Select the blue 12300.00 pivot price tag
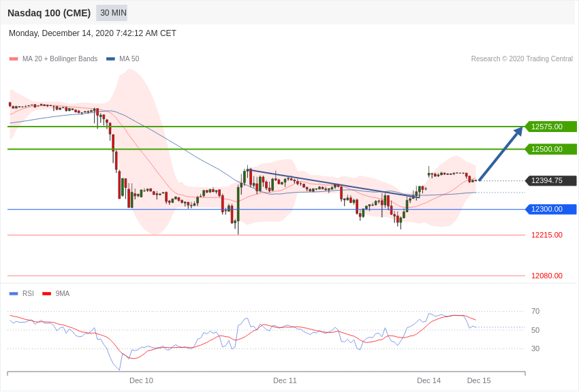 (x=550, y=209)
